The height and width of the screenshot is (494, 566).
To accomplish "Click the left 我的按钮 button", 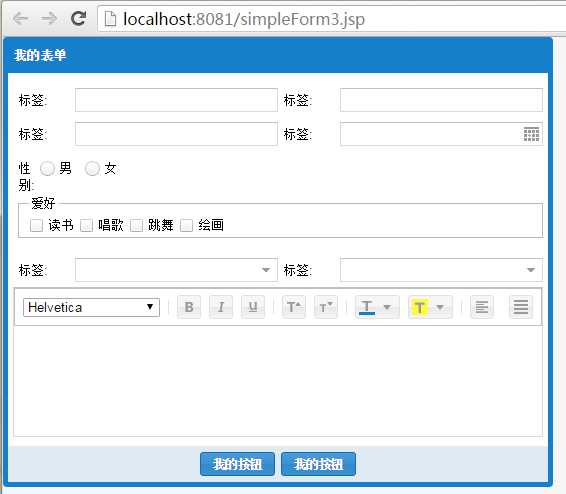I will [x=237, y=464].
